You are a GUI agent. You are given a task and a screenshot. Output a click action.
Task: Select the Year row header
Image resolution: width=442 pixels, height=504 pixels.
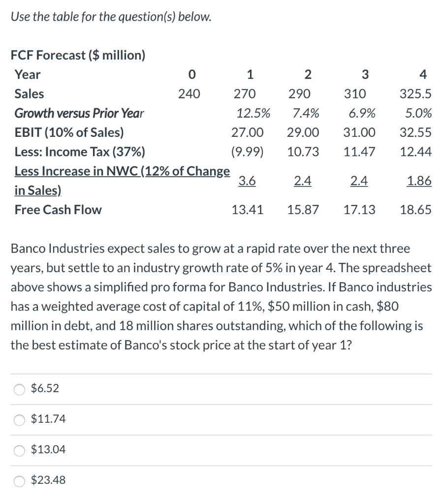point(27,75)
